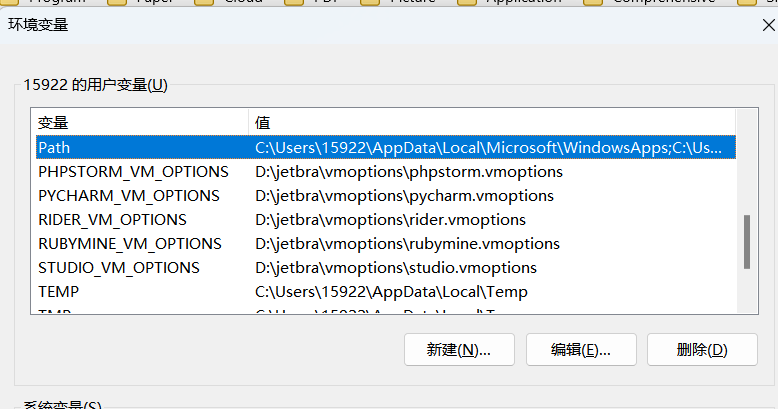The width and height of the screenshot is (778, 409).
Task: Click value C:\Users\15922\AppData\Local\Temp
Action: pos(391,291)
